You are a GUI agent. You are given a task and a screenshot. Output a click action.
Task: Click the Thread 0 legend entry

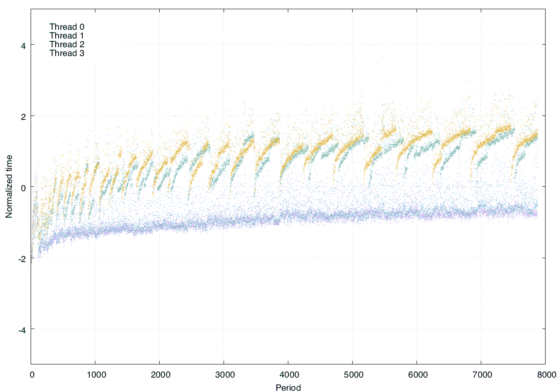pyautogui.click(x=66, y=27)
